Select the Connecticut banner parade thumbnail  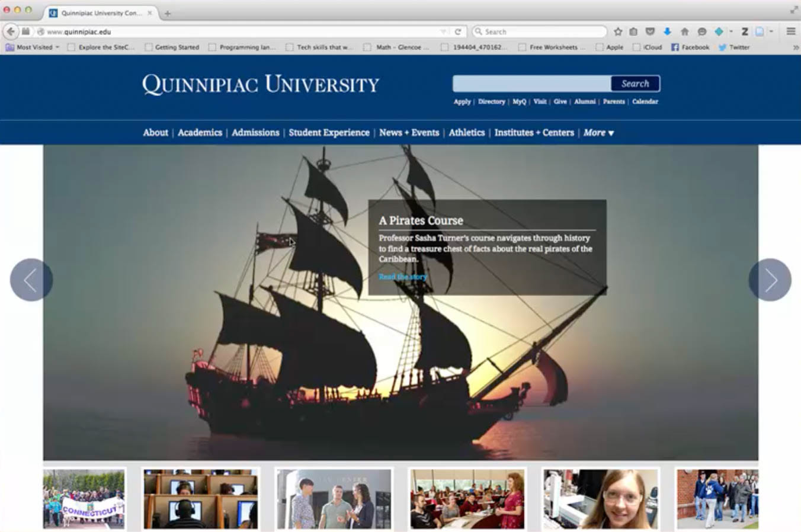tap(84, 499)
